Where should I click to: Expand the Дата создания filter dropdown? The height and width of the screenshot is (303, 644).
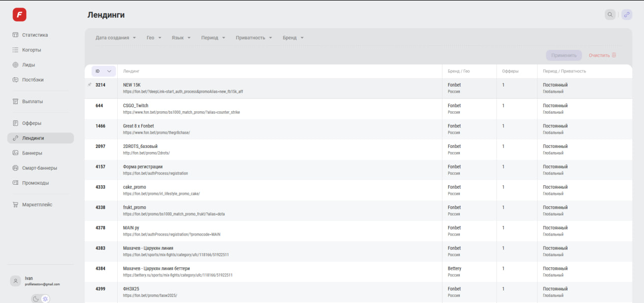(116, 38)
